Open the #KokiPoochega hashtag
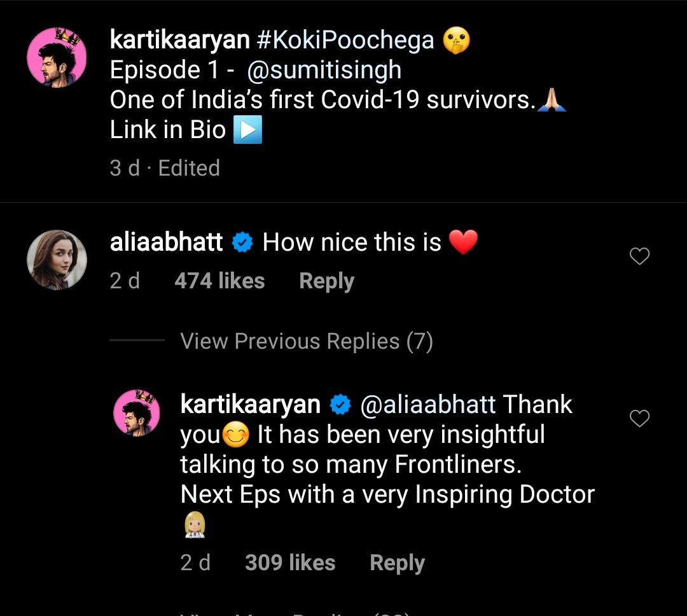 click(345, 40)
